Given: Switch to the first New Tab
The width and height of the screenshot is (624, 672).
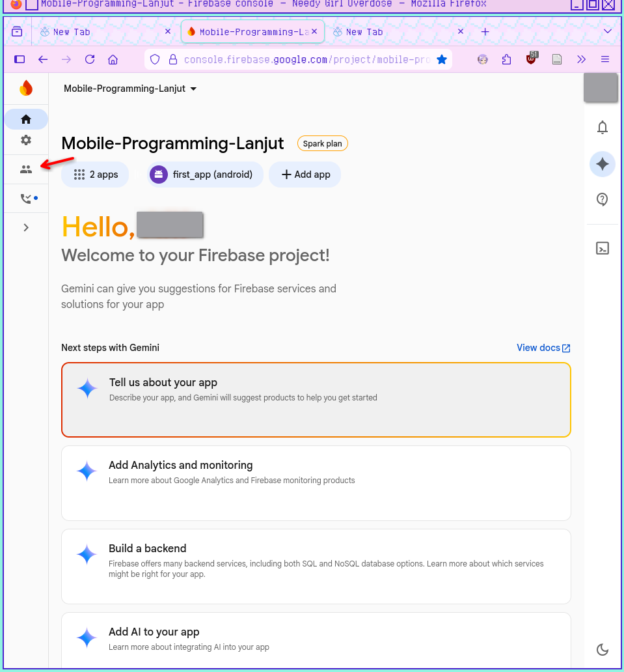Looking at the screenshot, I should [x=98, y=32].
